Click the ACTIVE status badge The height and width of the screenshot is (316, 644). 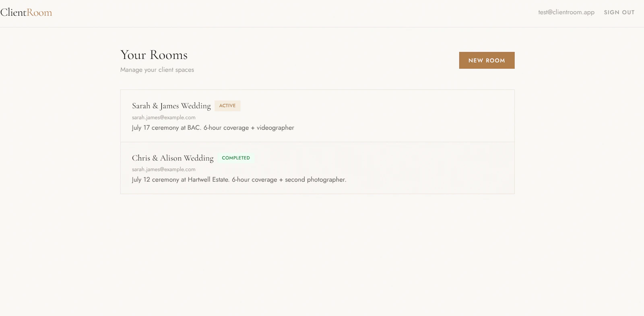(227, 106)
